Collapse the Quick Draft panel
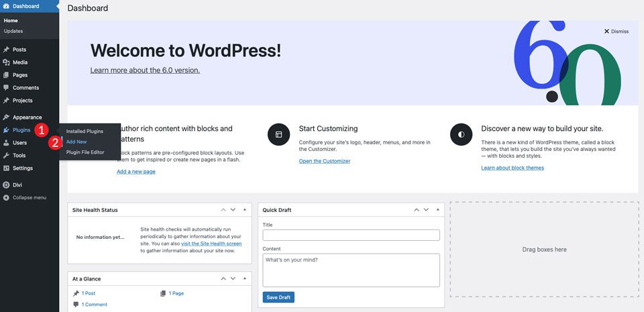The image size is (644, 312). 438,210
